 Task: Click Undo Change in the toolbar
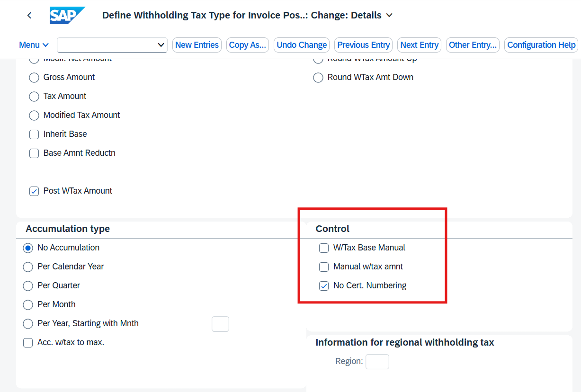pos(302,45)
